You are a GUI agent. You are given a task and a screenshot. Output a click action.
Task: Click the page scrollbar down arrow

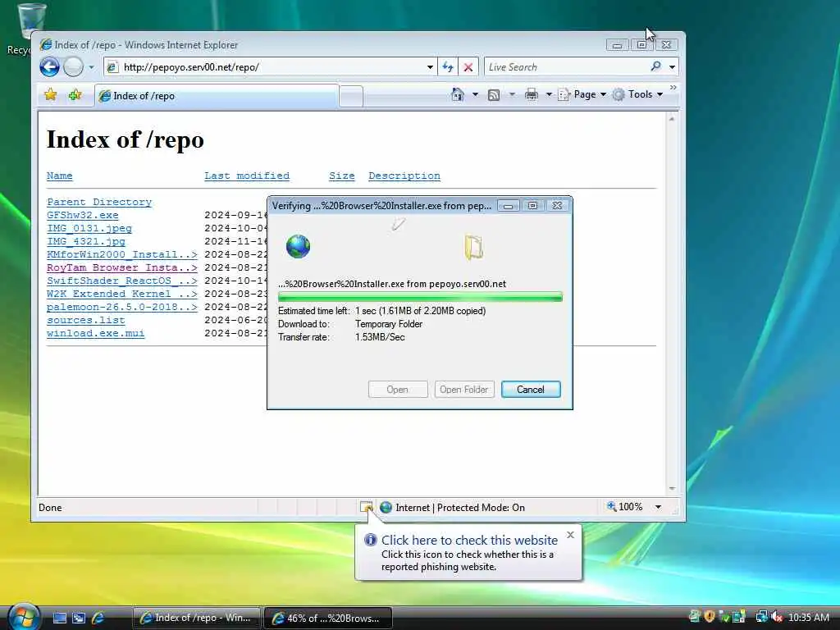click(x=672, y=489)
